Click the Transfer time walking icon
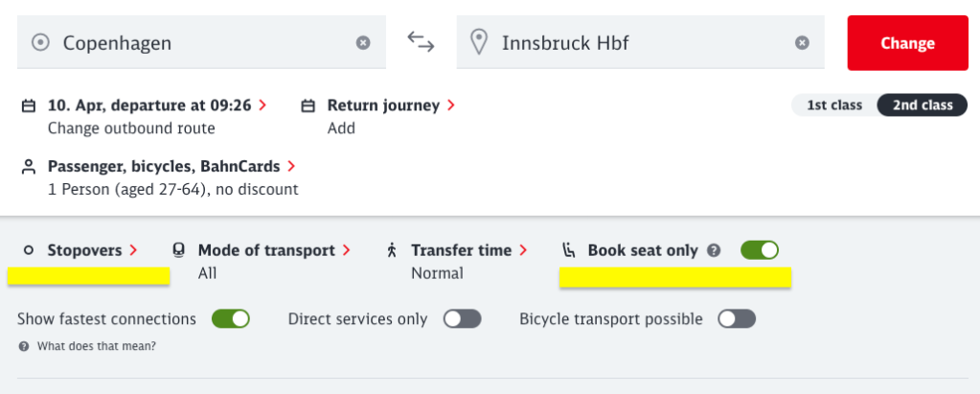The image size is (980, 394). coord(392,251)
